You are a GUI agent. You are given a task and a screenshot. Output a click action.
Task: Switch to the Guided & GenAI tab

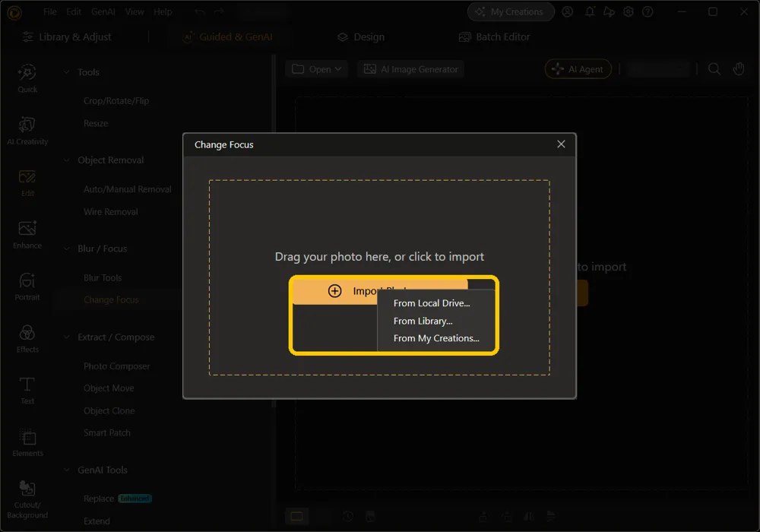click(227, 36)
